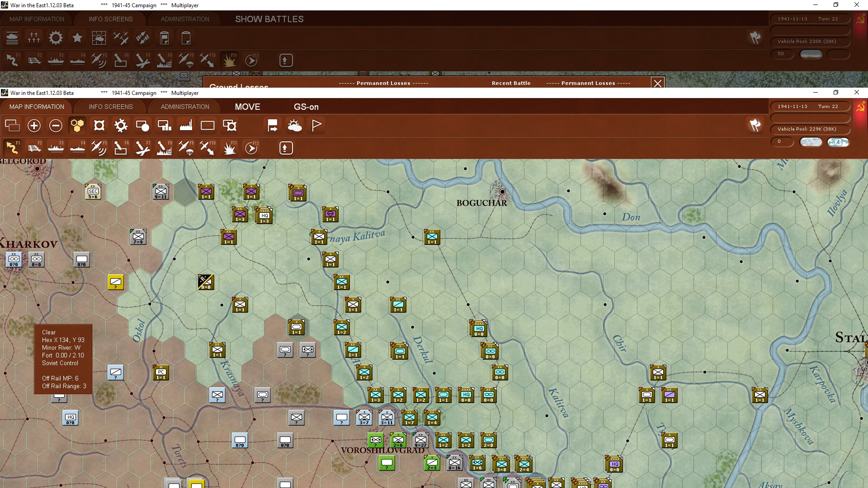Select F4 amphibious mode in lower window

[77, 148]
